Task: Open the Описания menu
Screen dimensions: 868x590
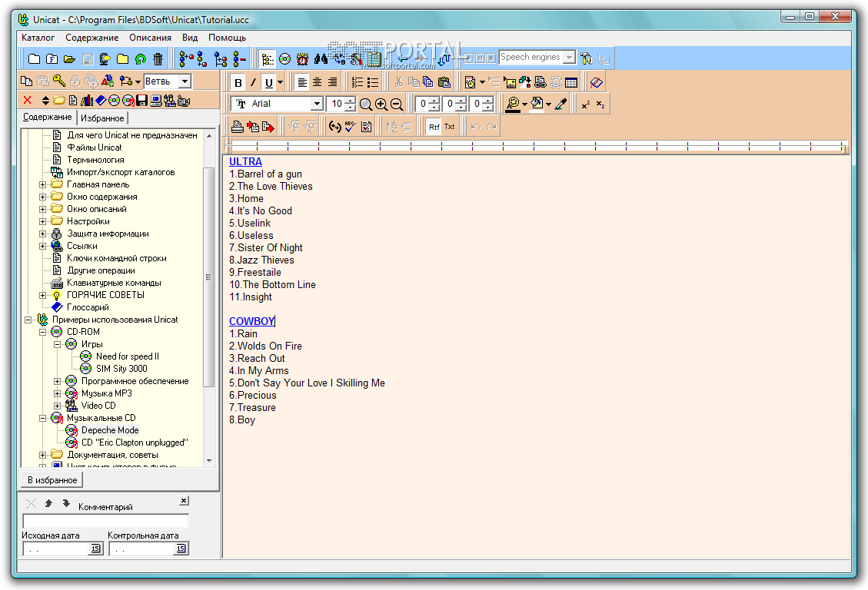Action: (151, 38)
